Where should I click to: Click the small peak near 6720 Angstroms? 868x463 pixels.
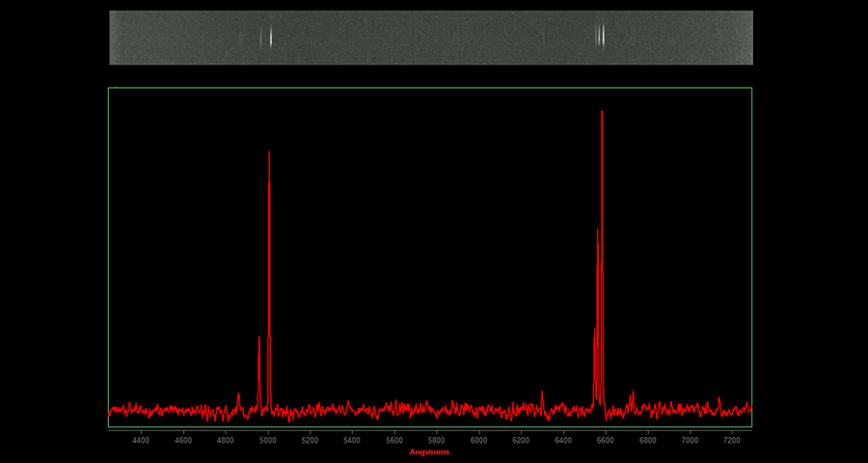[633, 395]
